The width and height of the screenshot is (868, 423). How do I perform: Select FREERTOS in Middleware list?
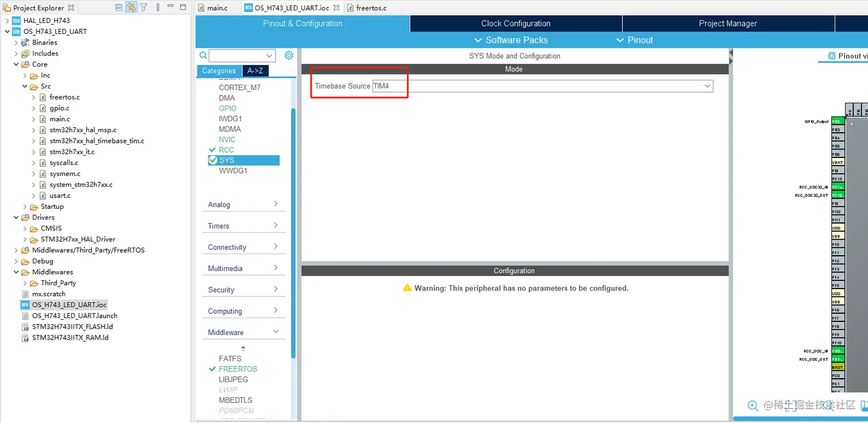click(238, 369)
